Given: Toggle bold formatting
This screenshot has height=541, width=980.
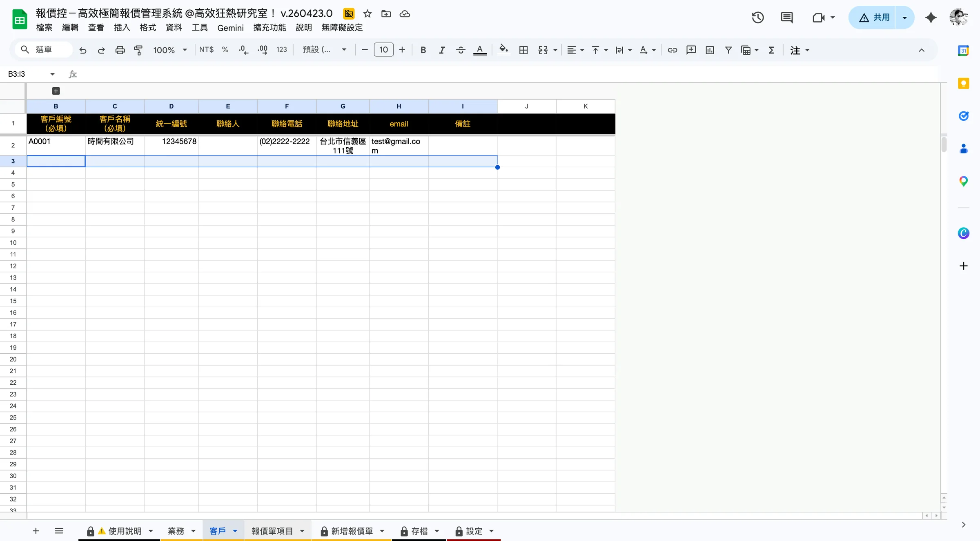Looking at the screenshot, I should (x=423, y=50).
